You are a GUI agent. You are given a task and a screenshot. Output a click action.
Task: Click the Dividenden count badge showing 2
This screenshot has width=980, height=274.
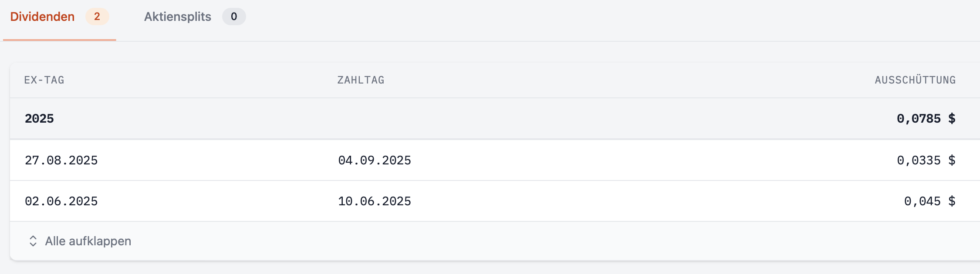(97, 17)
